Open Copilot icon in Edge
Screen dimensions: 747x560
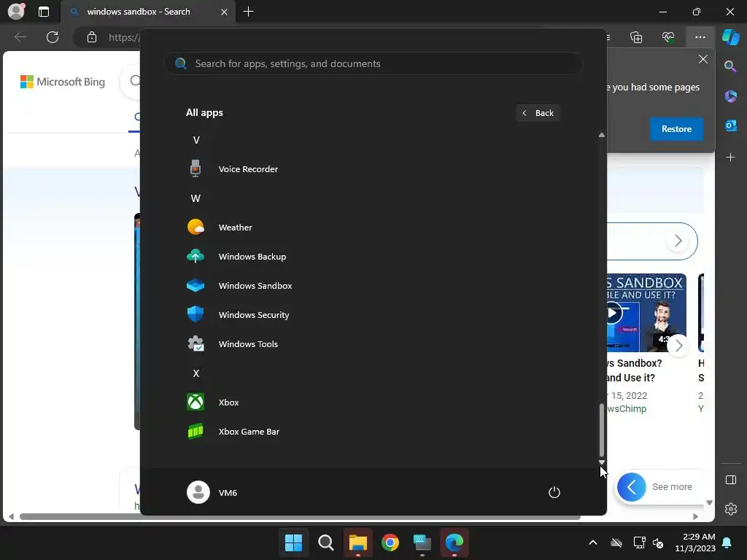[731, 37]
